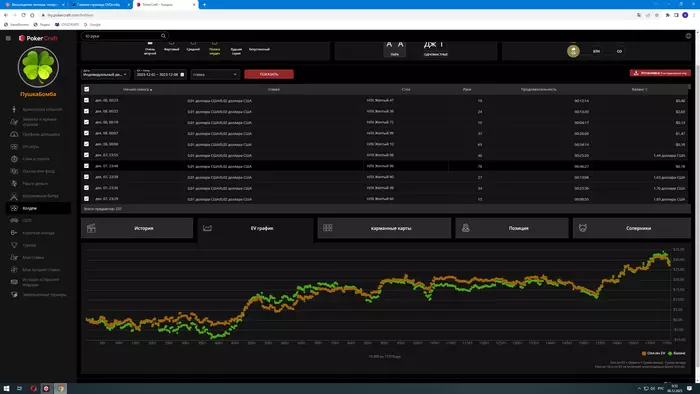Open the Индивидуальный date-type dropdown
Screen dimensions: 700x394
[105, 74]
